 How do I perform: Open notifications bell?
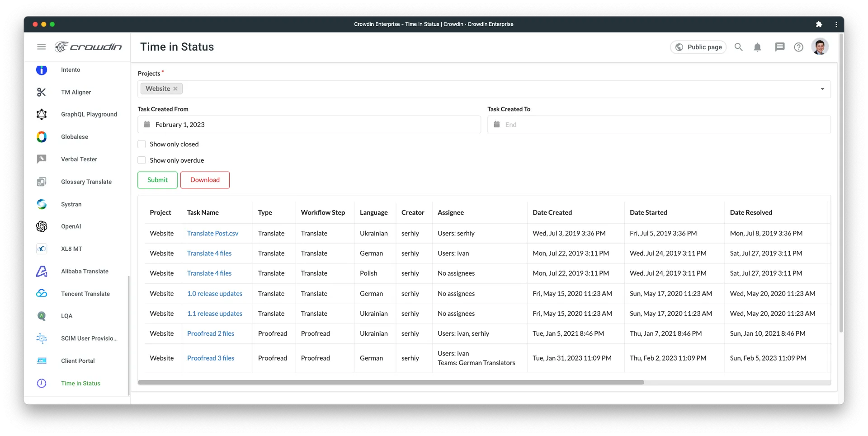(758, 47)
